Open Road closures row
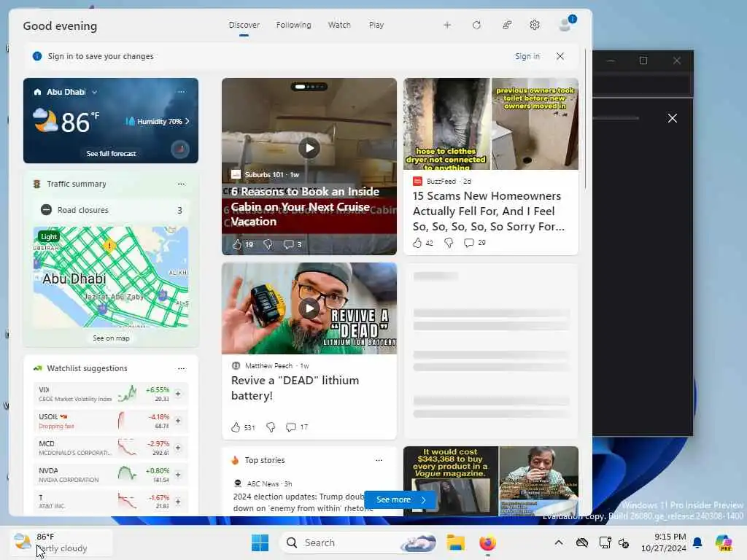This screenshot has width=747, height=560. (x=111, y=210)
